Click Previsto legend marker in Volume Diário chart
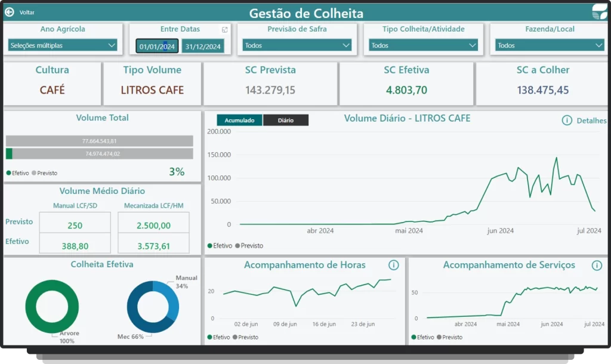 (239, 246)
